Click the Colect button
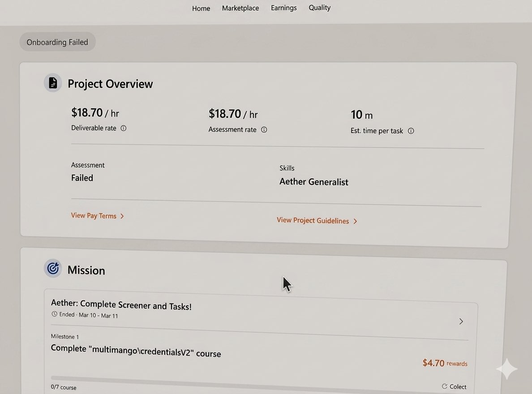This screenshot has width=532, height=394. tap(454, 386)
